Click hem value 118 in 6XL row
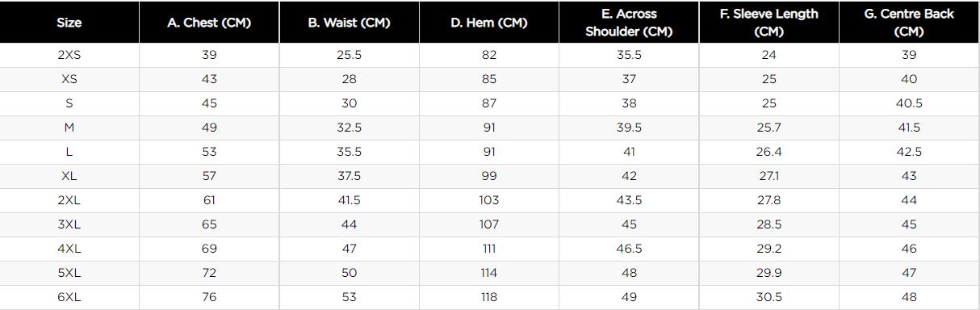 pyautogui.click(x=489, y=297)
